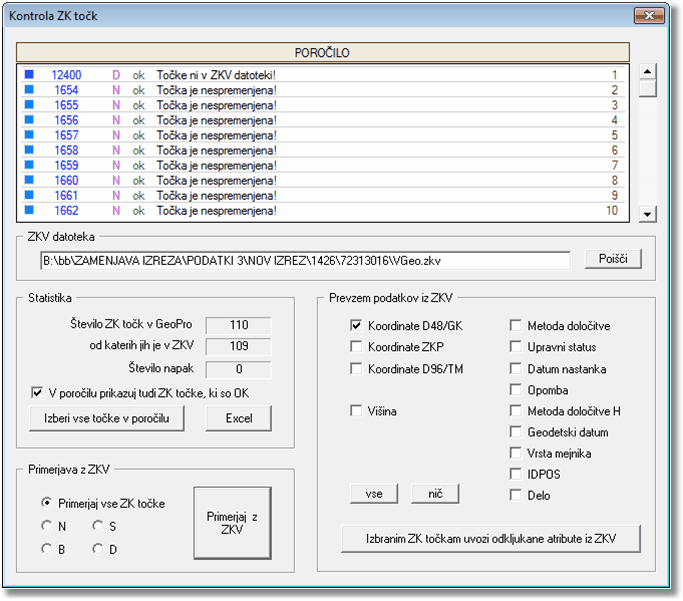Check the Višina option
The width and height of the screenshot is (683, 601).
point(356,410)
